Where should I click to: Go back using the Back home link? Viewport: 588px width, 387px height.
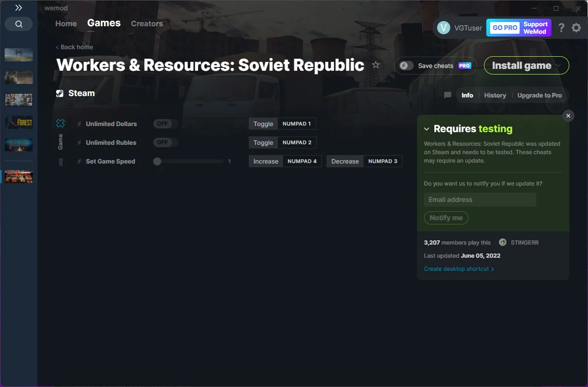74,47
